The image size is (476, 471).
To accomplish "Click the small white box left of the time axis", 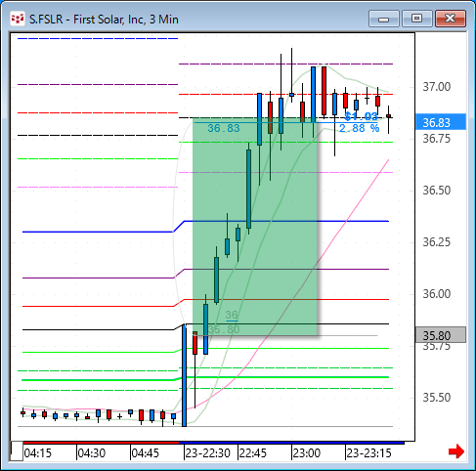I will (x=17, y=451).
